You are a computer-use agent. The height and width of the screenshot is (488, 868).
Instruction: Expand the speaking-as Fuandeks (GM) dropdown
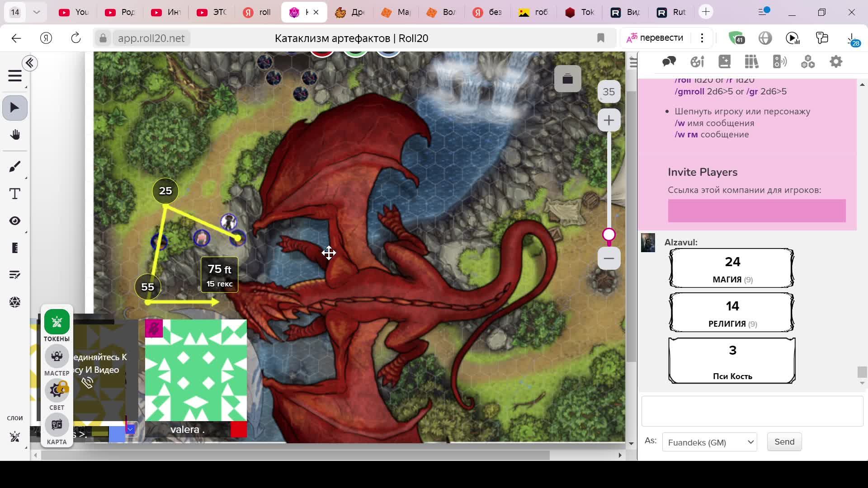click(709, 442)
